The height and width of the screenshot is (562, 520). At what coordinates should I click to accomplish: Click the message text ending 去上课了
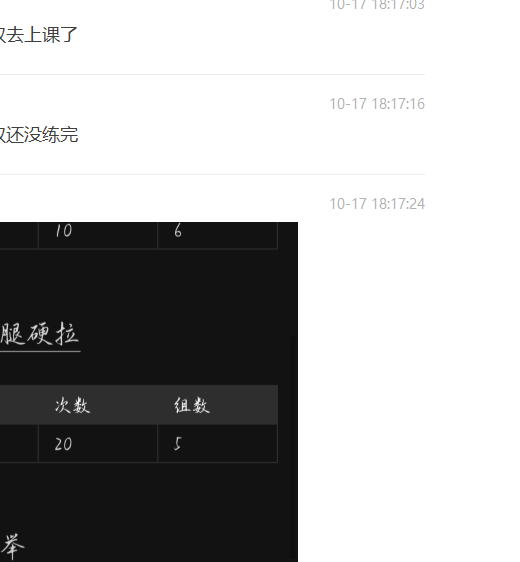pyautogui.click(x=38, y=35)
